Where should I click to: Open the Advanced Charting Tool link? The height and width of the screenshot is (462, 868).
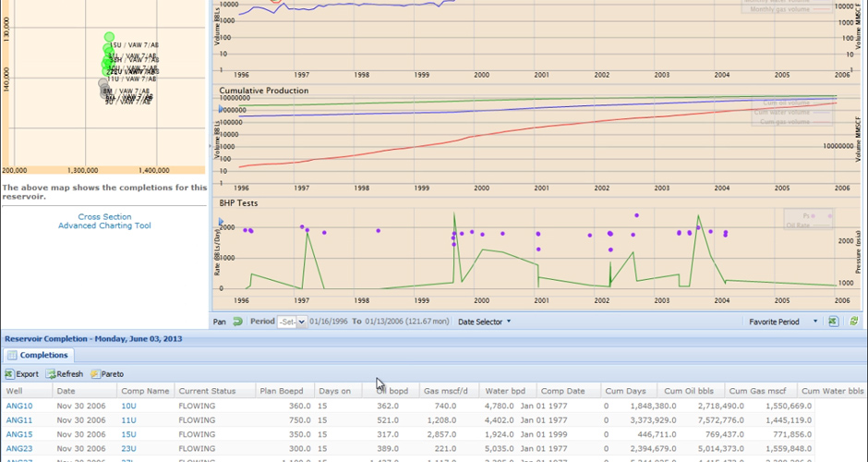(104, 225)
